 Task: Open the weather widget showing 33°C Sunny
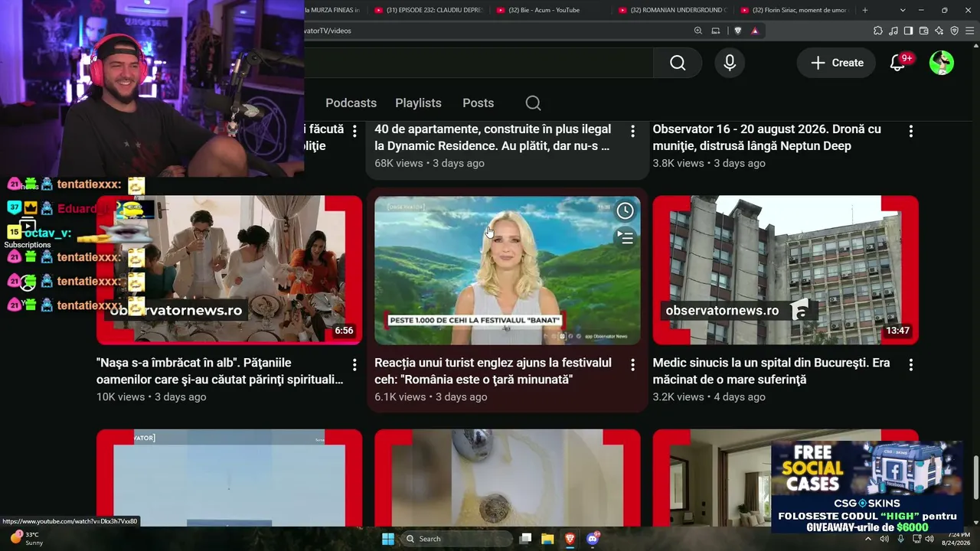pos(26,539)
